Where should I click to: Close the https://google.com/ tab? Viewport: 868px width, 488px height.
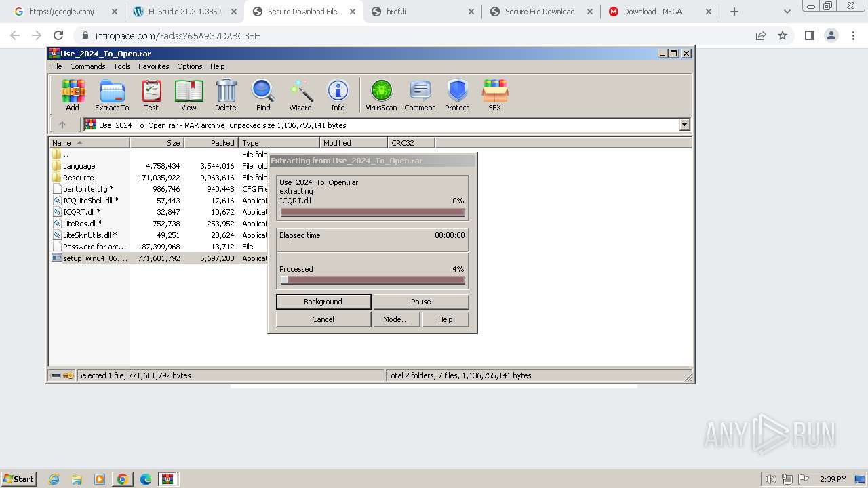pyautogui.click(x=114, y=12)
